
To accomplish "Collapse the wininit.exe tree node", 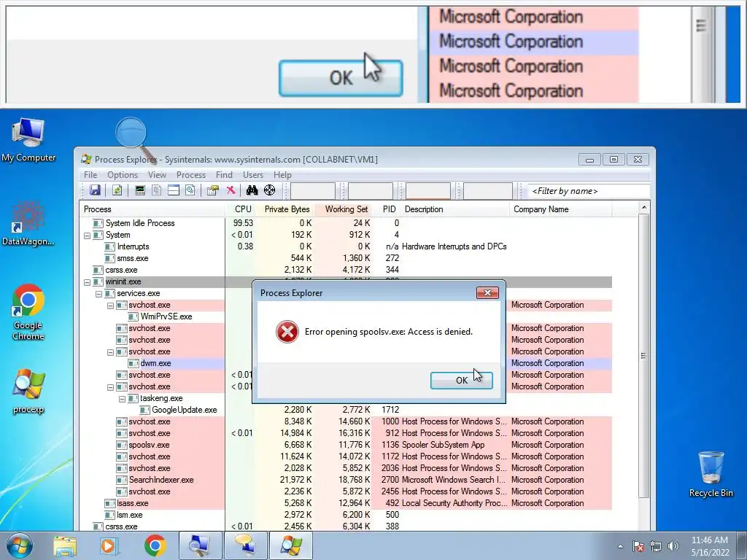I will coord(88,282).
